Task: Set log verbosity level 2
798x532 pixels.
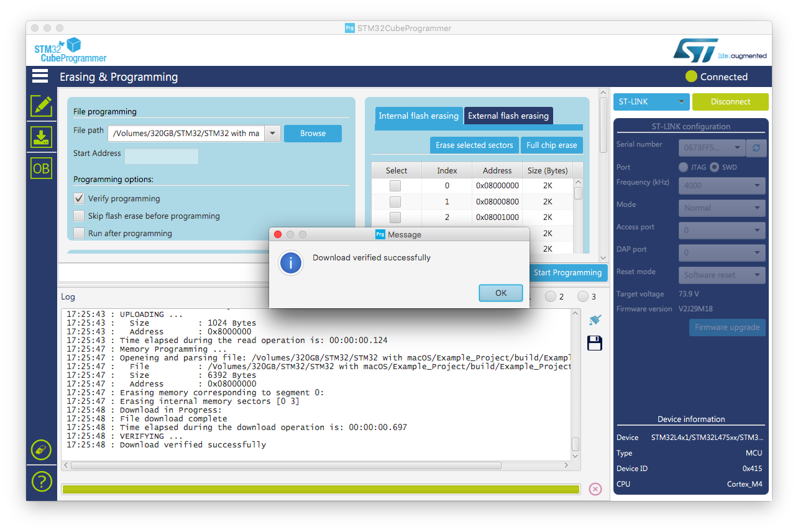Action: click(550, 296)
